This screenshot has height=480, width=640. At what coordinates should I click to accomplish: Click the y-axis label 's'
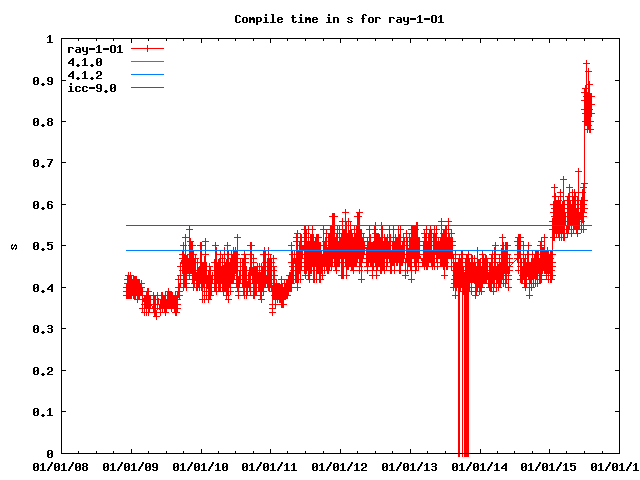coord(12,246)
